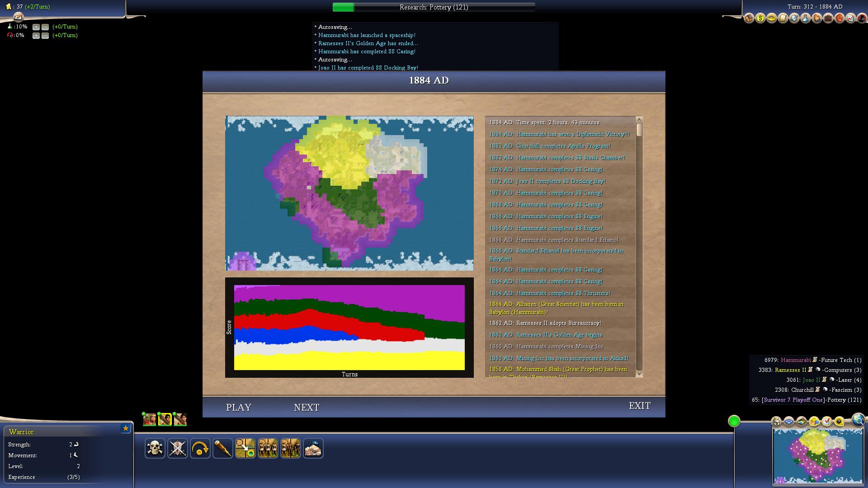The image size is (868, 488).
Task: Click 'Hammurabi completes Mining Inc' entry
Action: tap(546, 347)
